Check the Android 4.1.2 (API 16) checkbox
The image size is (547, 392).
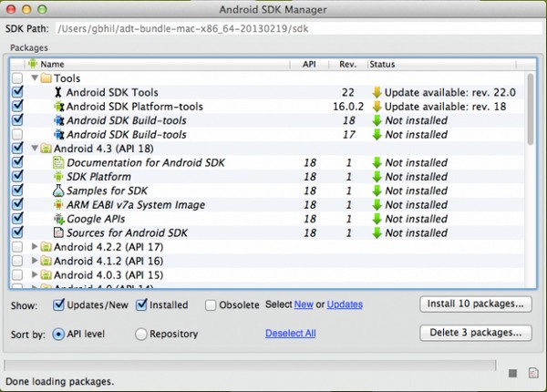(x=17, y=261)
